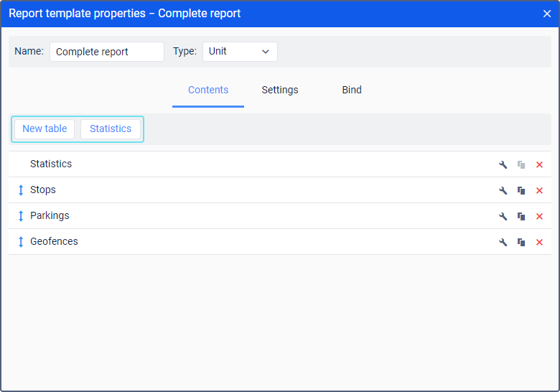Open Geofences table properties wrench
The width and height of the screenshot is (560, 392).
503,242
